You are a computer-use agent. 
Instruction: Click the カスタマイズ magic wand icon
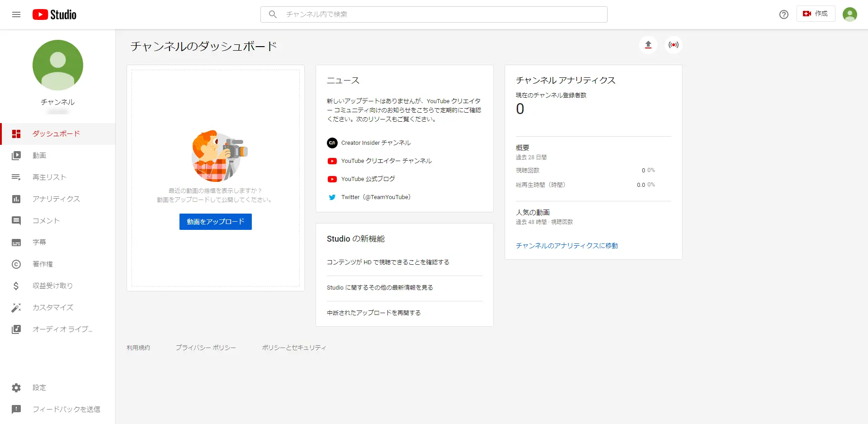click(x=16, y=308)
